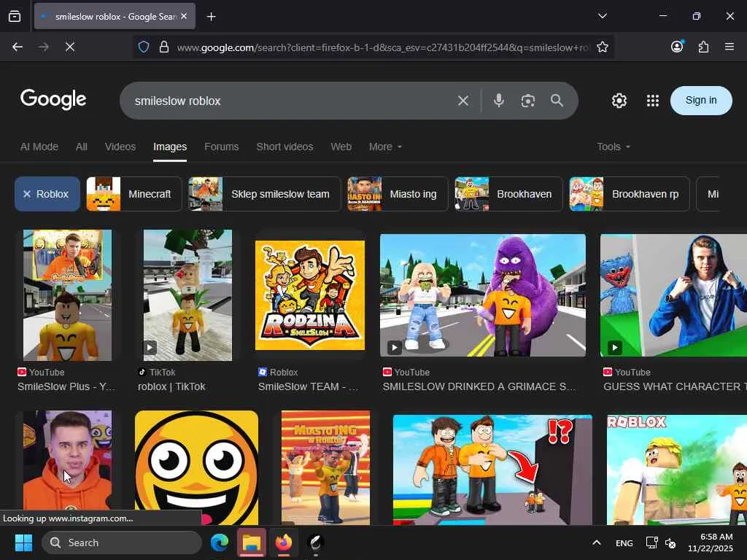Go back to previous page

click(18, 47)
